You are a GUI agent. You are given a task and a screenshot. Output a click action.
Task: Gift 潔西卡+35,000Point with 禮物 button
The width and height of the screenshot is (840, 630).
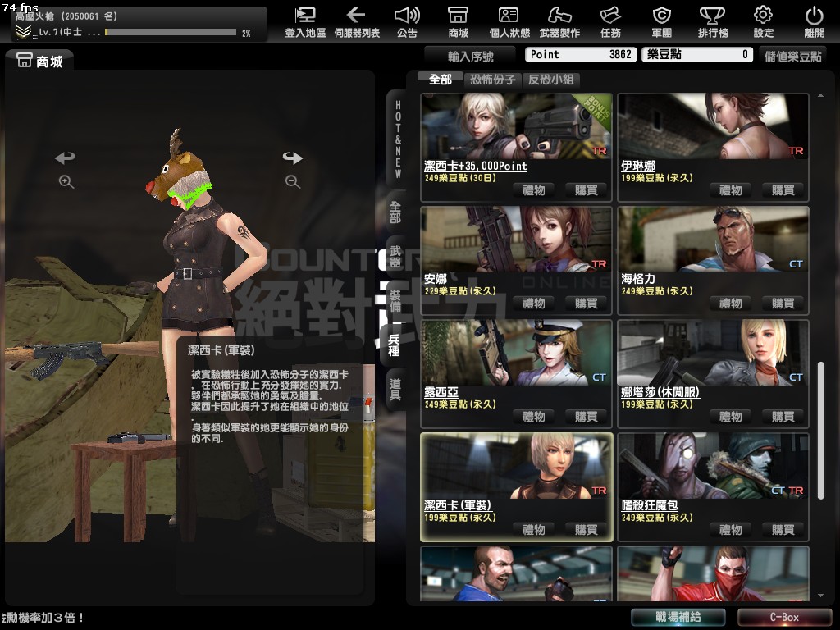click(x=533, y=190)
